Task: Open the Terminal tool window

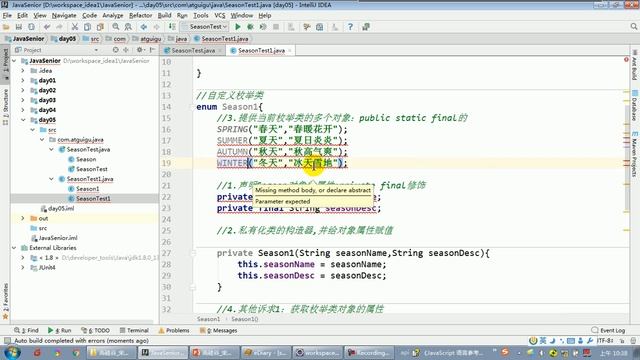Action: click(134, 330)
